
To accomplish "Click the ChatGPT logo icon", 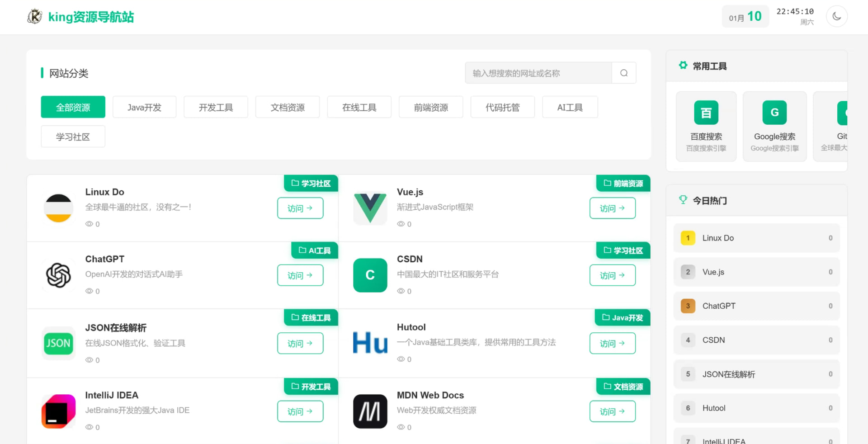I will coord(58,275).
